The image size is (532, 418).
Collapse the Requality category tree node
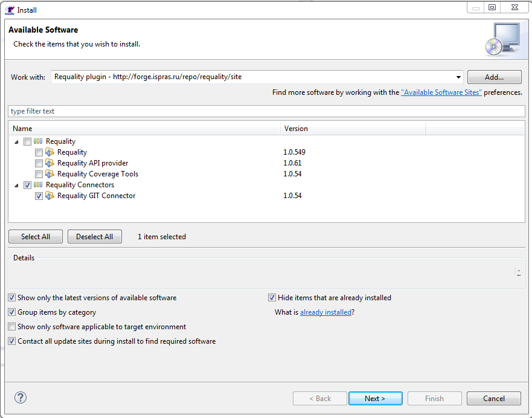pyautogui.click(x=17, y=142)
